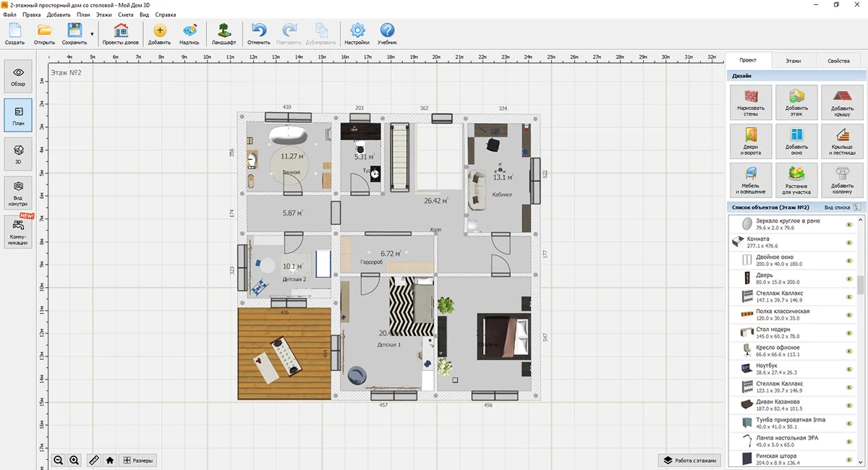
Task: Toggle the eye icon for Ноутбук
Action: click(849, 369)
